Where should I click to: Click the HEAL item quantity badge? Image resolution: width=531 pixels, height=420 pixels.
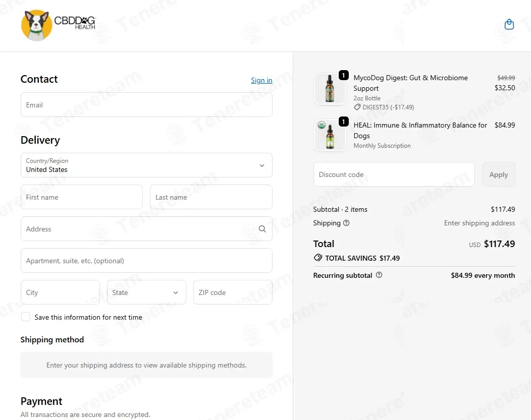coord(343,122)
